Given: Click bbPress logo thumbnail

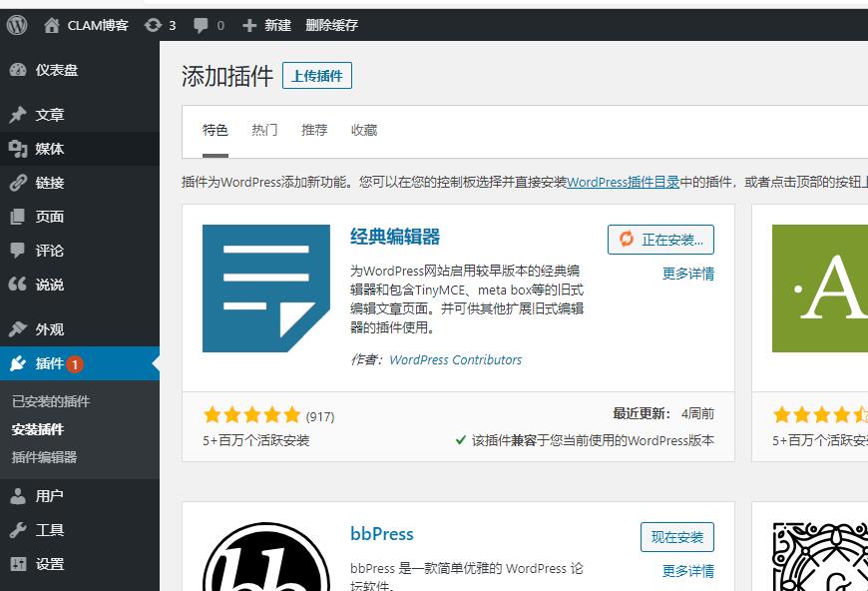Looking at the screenshot, I should [266, 557].
